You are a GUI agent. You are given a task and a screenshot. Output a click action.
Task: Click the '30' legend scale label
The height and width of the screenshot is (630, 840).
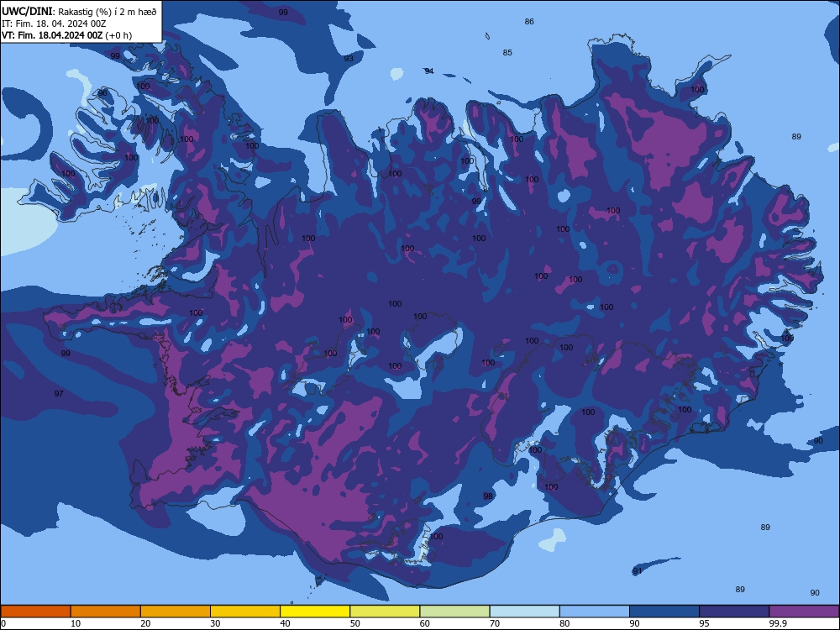tap(215, 623)
